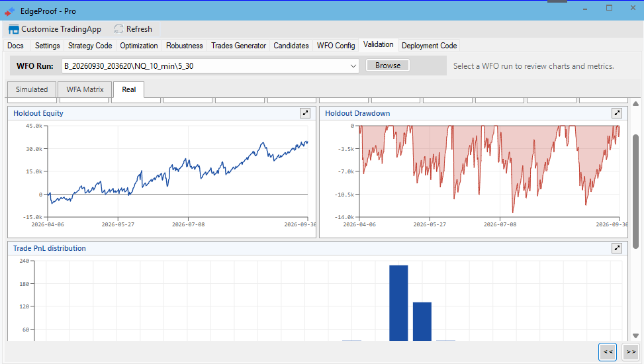The width and height of the screenshot is (644, 364).
Task: Click the 2026-07-08 label on drawdown chart
Action: (x=500, y=224)
